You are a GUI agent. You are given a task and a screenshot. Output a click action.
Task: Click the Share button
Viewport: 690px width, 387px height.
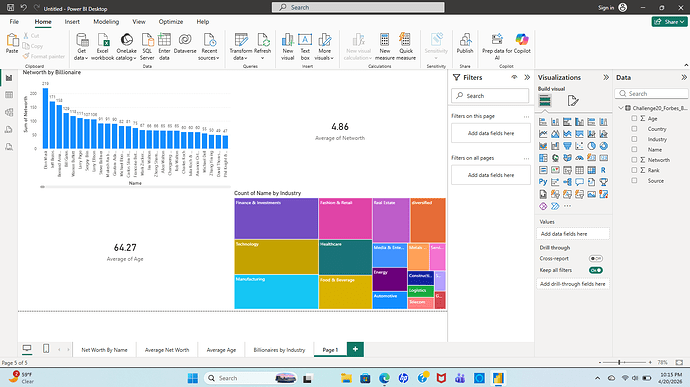coord(669,22)
